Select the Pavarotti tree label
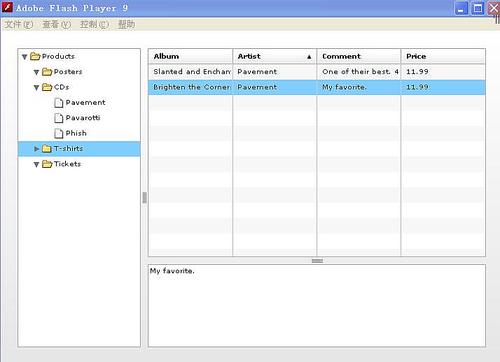This screenshot has height=362, width=500. pos(83,118)
